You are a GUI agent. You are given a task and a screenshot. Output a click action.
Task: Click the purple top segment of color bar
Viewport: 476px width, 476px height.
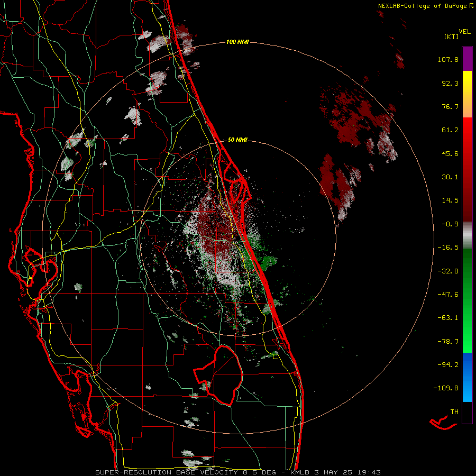(x=467, y=59)
